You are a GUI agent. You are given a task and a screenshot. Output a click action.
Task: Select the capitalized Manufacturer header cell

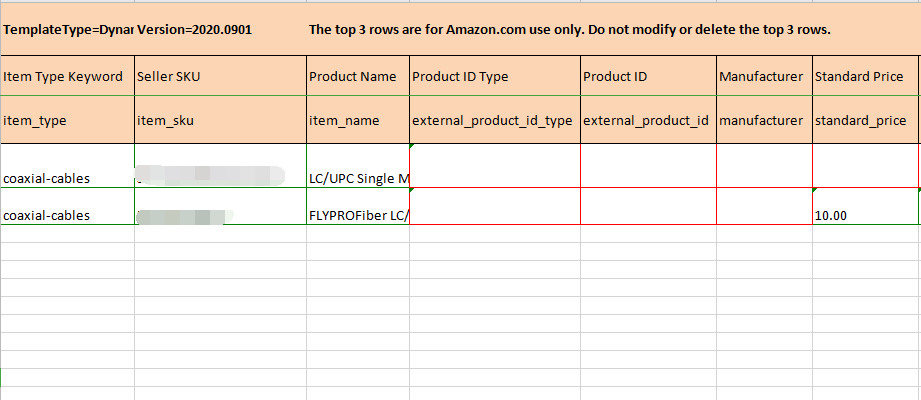point(763,76)
